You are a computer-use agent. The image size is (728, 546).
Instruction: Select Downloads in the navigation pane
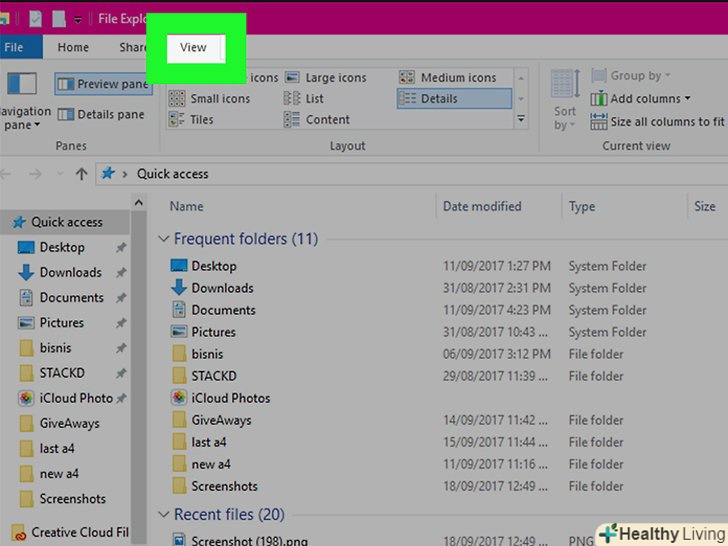[x=70, y=272]
